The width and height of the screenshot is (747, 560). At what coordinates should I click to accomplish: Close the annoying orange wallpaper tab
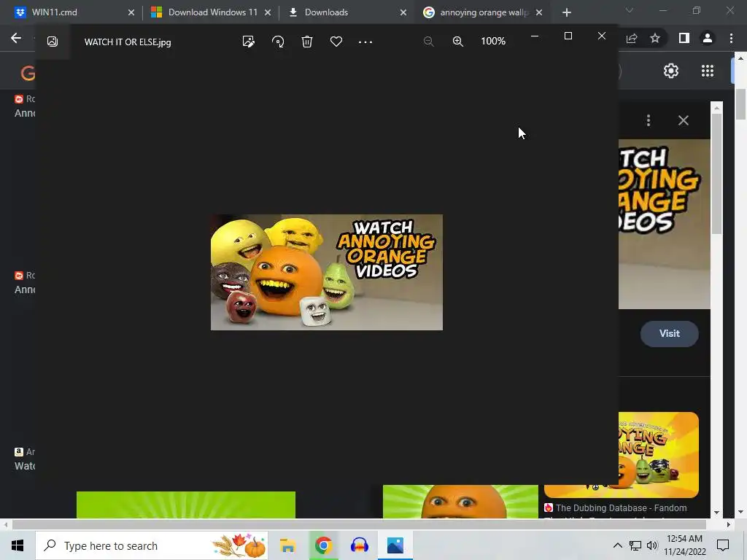tap(539, 12)
